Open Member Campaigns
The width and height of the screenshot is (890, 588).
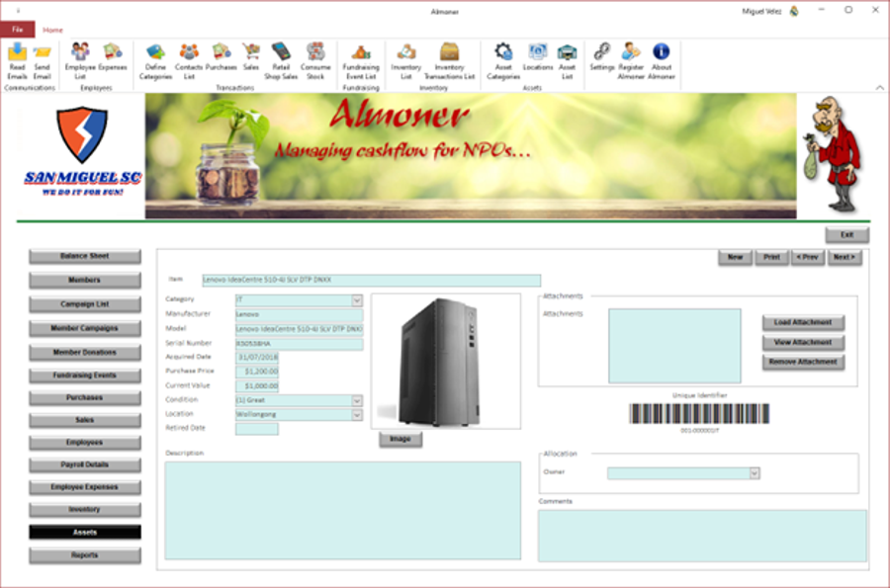click(85, 328)
